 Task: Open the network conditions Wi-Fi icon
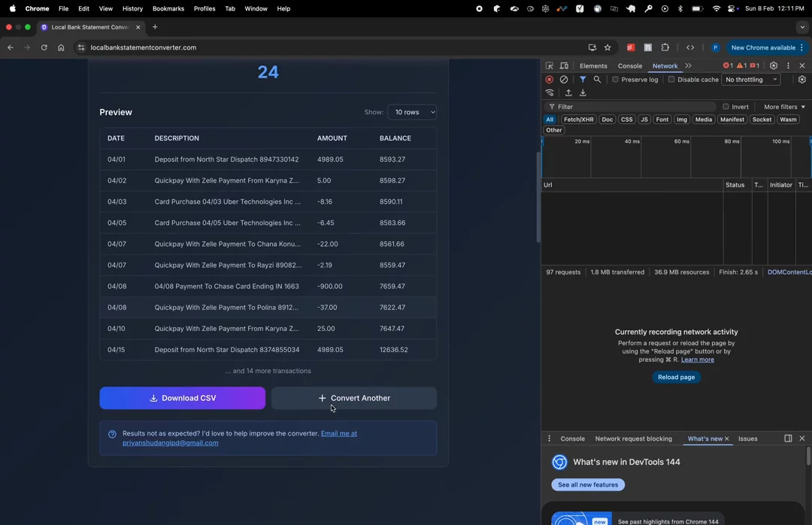[x=550, y=93]
